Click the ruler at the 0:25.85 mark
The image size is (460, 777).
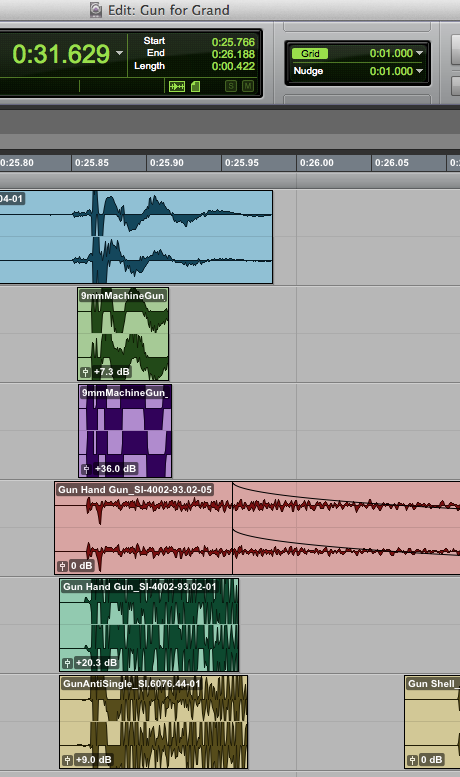92,163
